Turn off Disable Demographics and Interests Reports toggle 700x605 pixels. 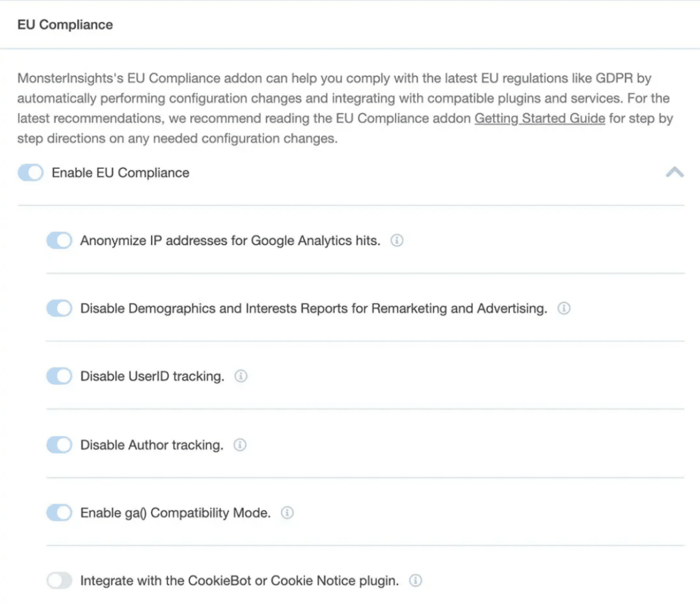tap(59, 308)
